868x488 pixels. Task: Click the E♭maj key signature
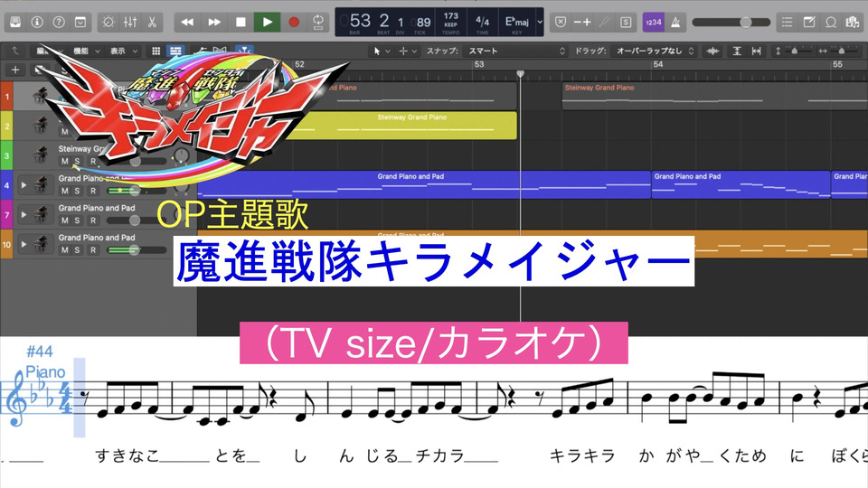coord(517,22)
